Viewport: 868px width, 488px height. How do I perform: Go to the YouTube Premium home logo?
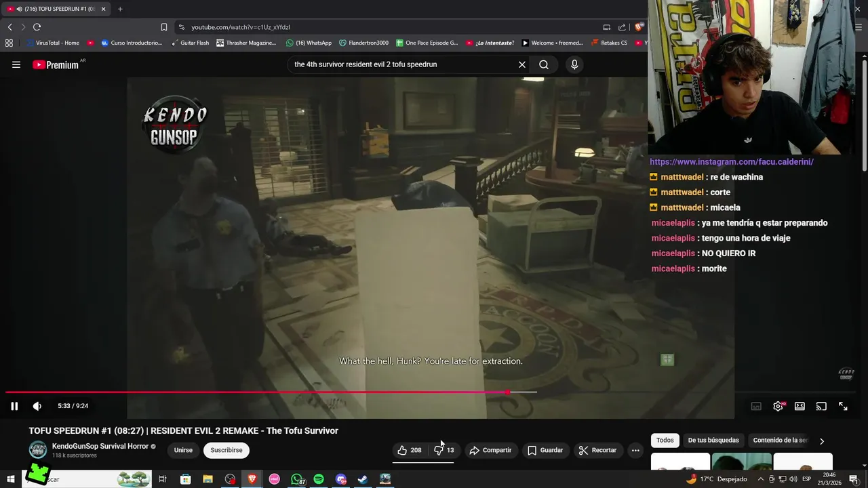tap(56, 64)
